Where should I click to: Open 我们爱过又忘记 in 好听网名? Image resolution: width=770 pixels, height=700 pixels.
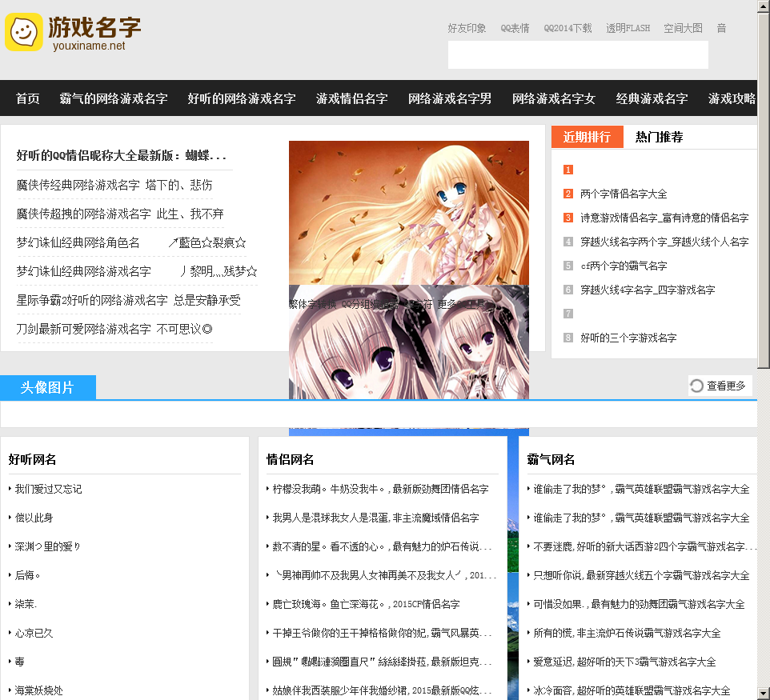coord(48,489)
